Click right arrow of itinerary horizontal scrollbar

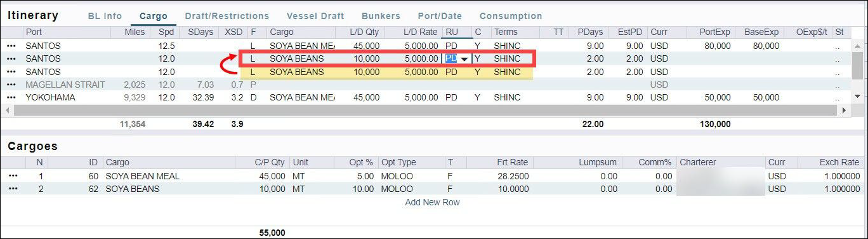click(x=844, y=110)
